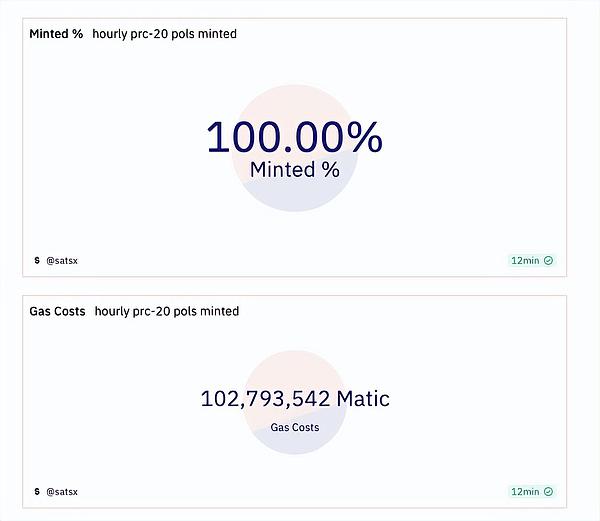Open the hourly prc-20 query link beside Gas Costs

167,311
